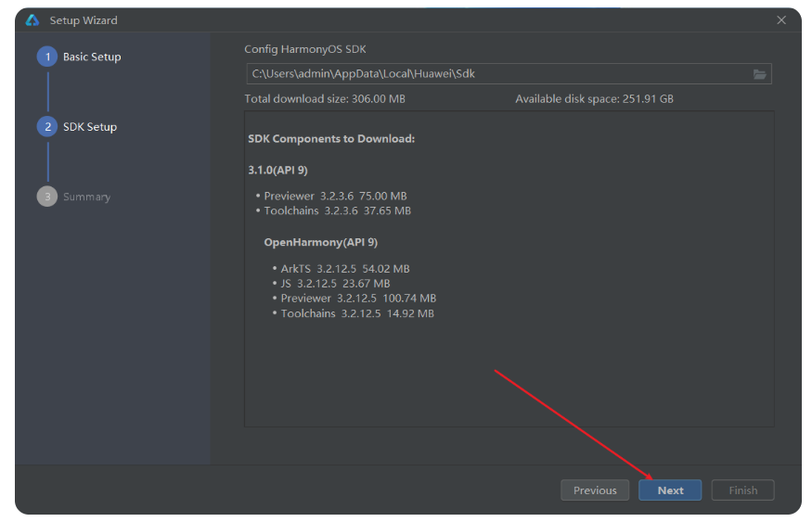Click the DevEco Studio logo icon
Viewport: 812px width, 522px height.
pyautogui.click(x=32, y=20)
